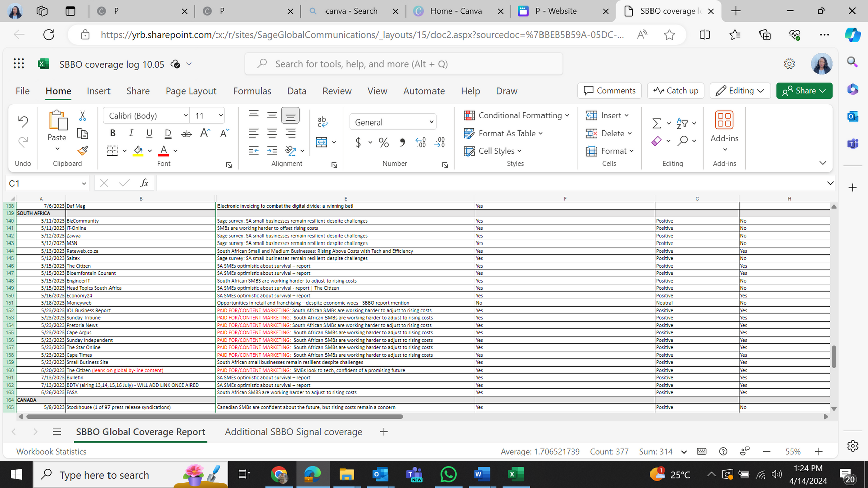The image size is (868, 488).
Task: Click the Decrease Indent icon
Action: click(x=254, y=150)
